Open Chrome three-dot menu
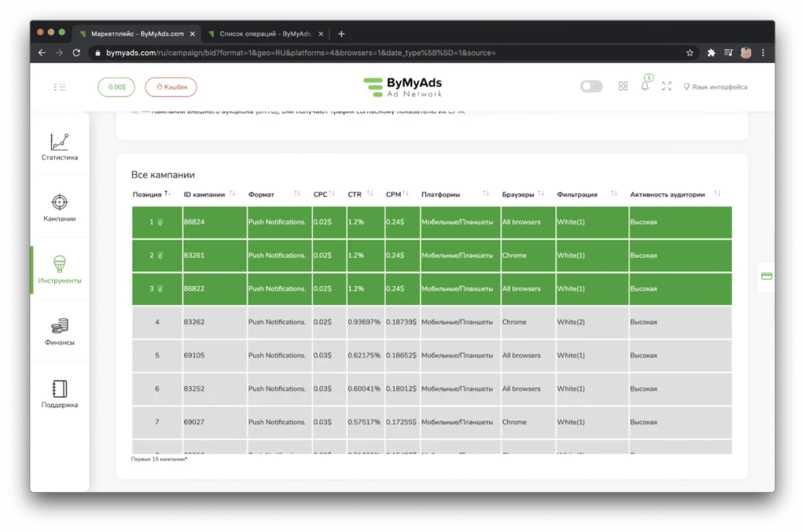The image size is (805, 532). pos(763,53)
